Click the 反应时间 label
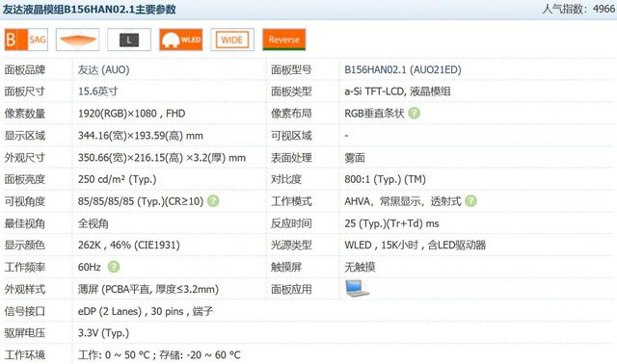Viewport: 617px width, 364px height. (x=291, y=223)
